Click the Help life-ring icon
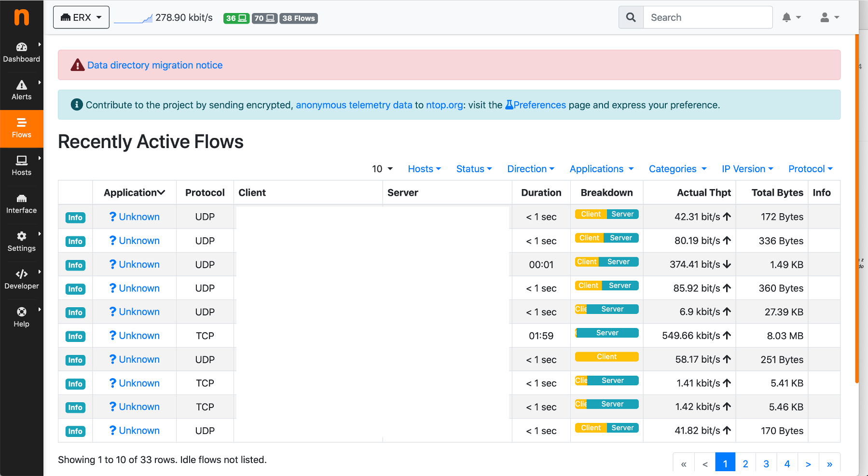This screenshot has height=476, width=868. click(21, 310)
